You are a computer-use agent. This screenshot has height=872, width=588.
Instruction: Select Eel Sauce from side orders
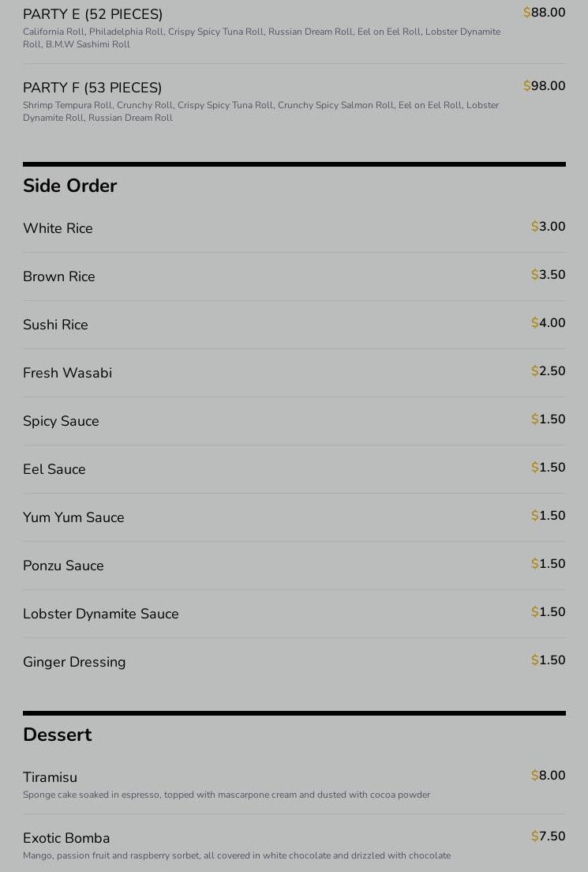point(294,469)
